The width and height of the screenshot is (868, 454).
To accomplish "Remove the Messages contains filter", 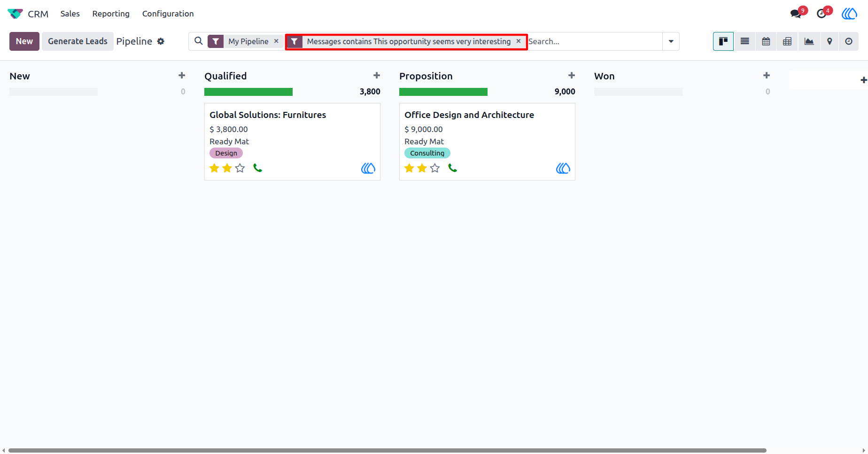I will (519, 41).
